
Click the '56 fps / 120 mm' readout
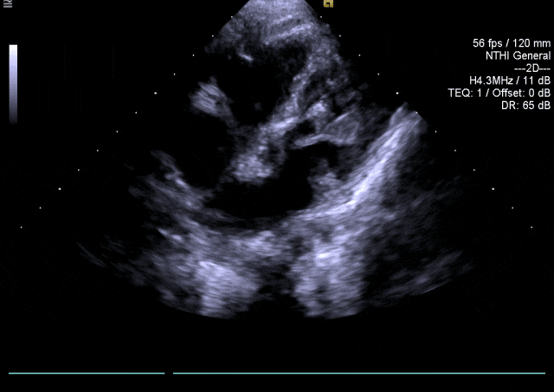point(512,43)
